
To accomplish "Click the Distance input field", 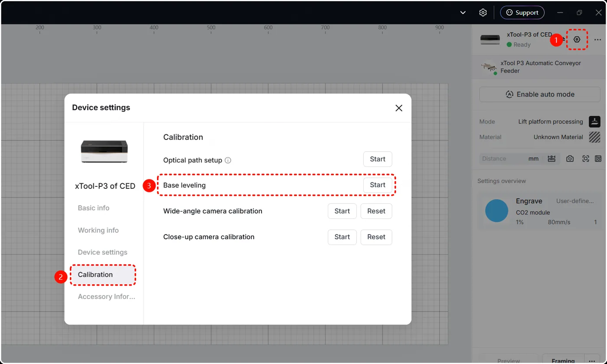I will pyautogui.click(x=503, y=159).
